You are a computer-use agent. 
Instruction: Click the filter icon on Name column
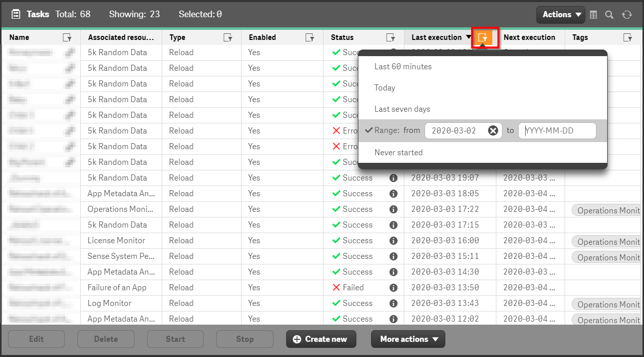(x=66, y=37)
